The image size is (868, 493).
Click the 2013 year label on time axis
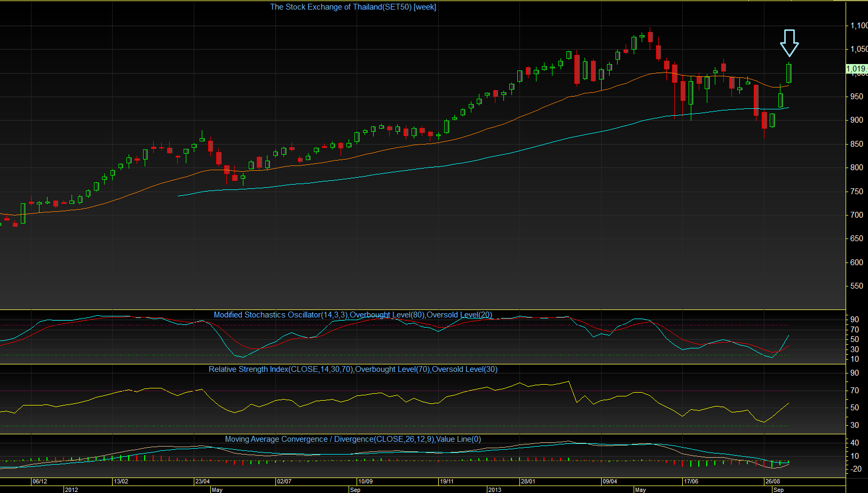click(495, 490)
